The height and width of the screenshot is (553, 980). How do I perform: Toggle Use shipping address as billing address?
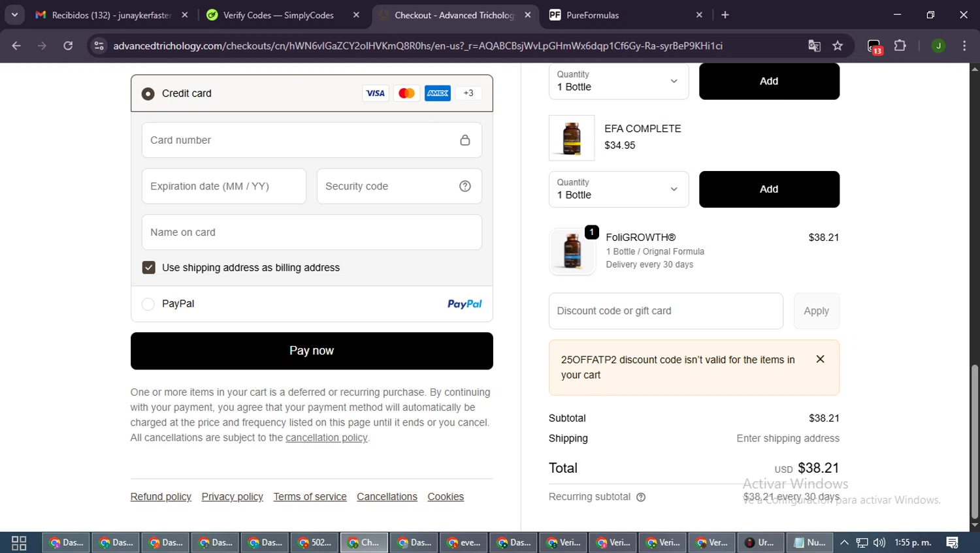(x=149, y=268)
